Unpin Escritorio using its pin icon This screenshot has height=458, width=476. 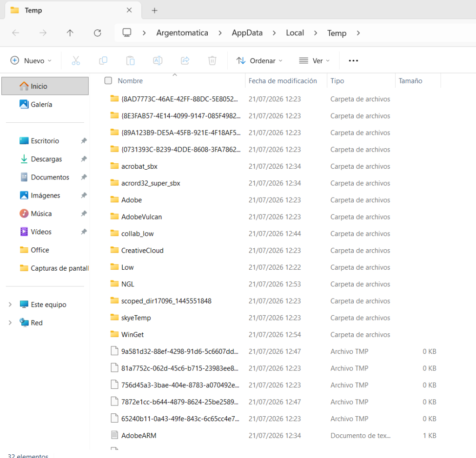coord(84,140)
